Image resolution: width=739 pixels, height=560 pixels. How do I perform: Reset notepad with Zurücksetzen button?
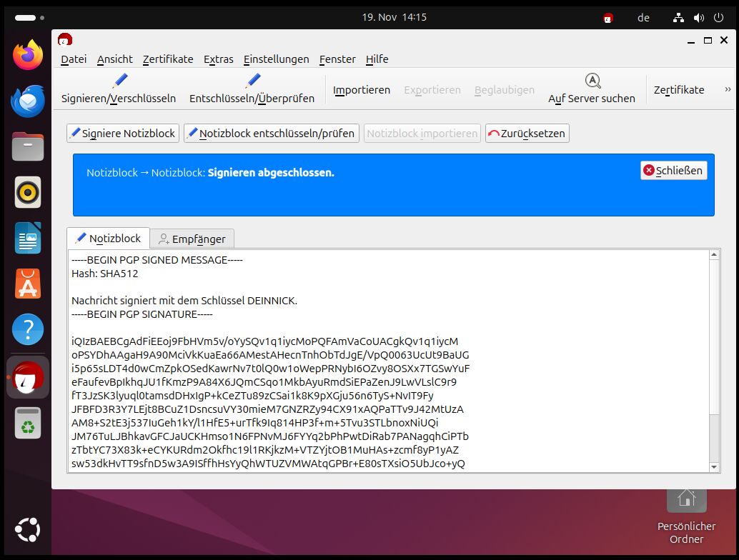527,134
